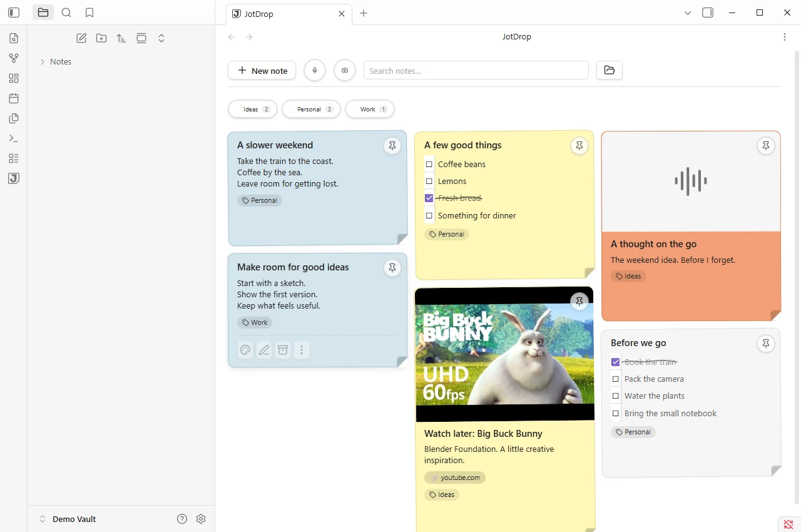
Task: Open graph view from the ribbon
Action: point(14,58)
